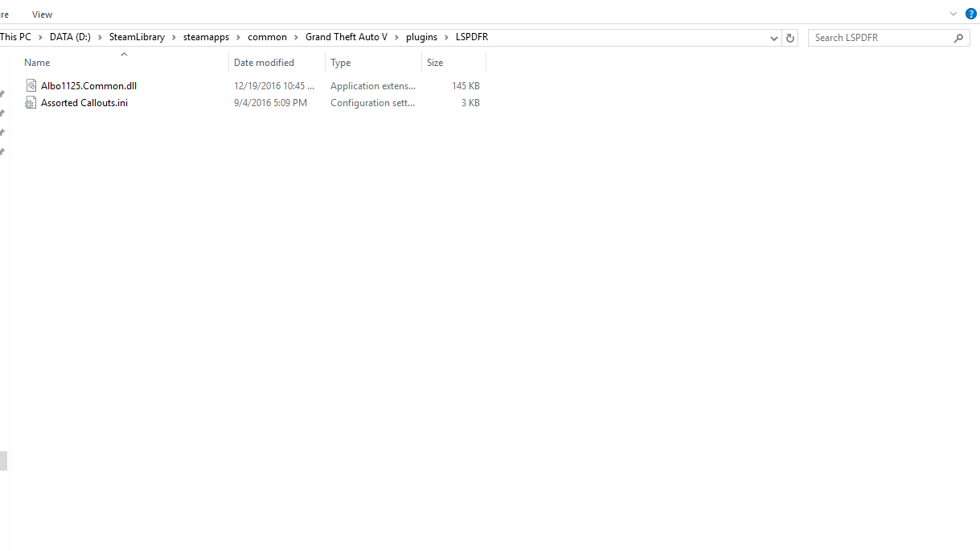980x551 pixels.
Task: Expand arrow after steamapps breadcrumb
Action: pos(238,38)
